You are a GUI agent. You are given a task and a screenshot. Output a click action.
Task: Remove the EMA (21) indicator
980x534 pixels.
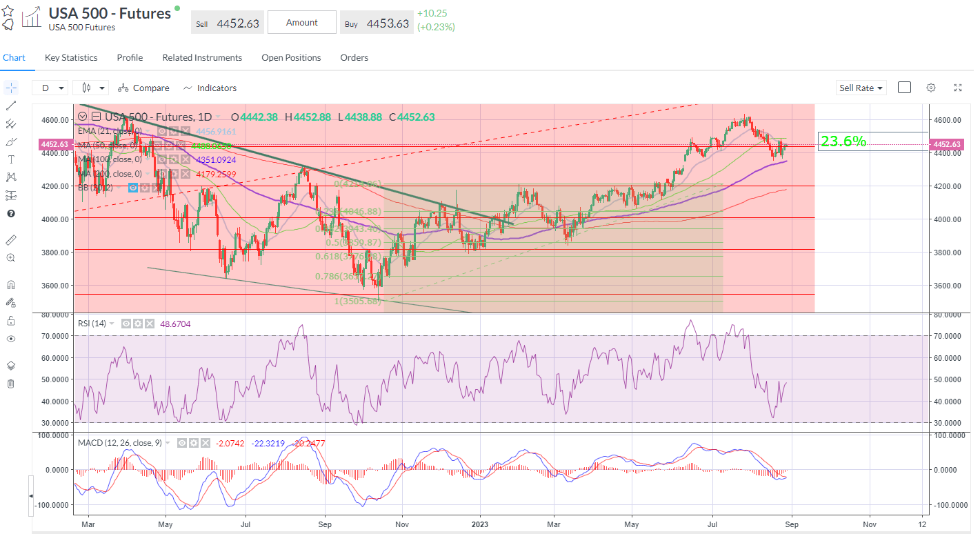pyautogui.click(x=185, y=131)
